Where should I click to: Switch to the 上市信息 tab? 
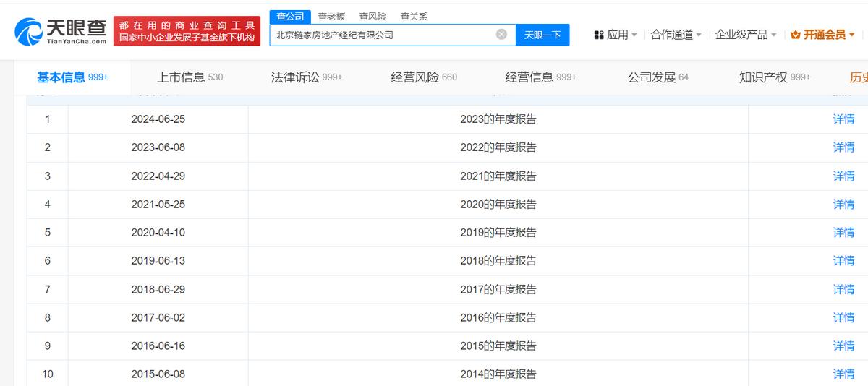(190, 77)
